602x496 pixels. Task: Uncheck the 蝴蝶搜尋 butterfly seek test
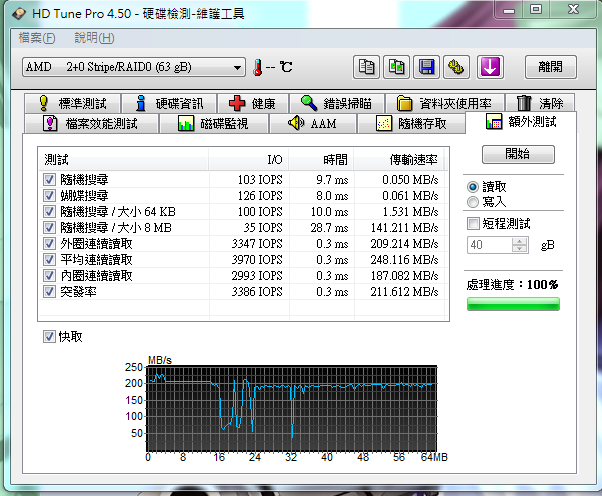point(49,195)
